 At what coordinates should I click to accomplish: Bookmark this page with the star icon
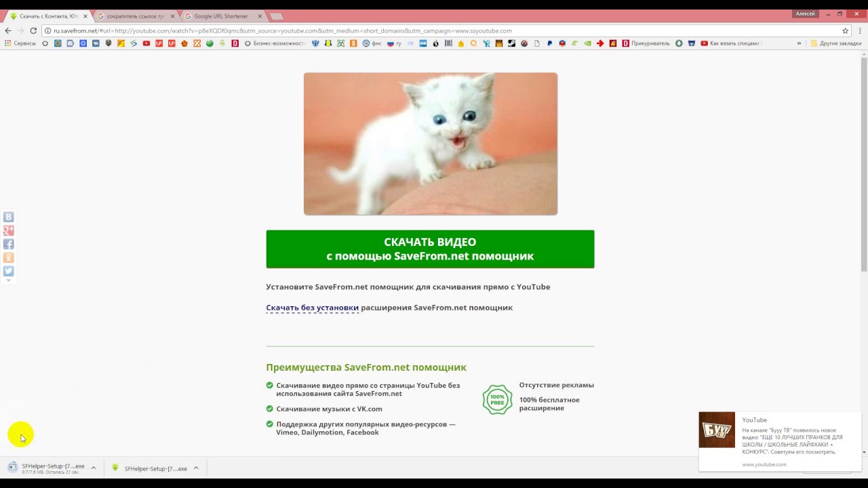pos(845,30)
